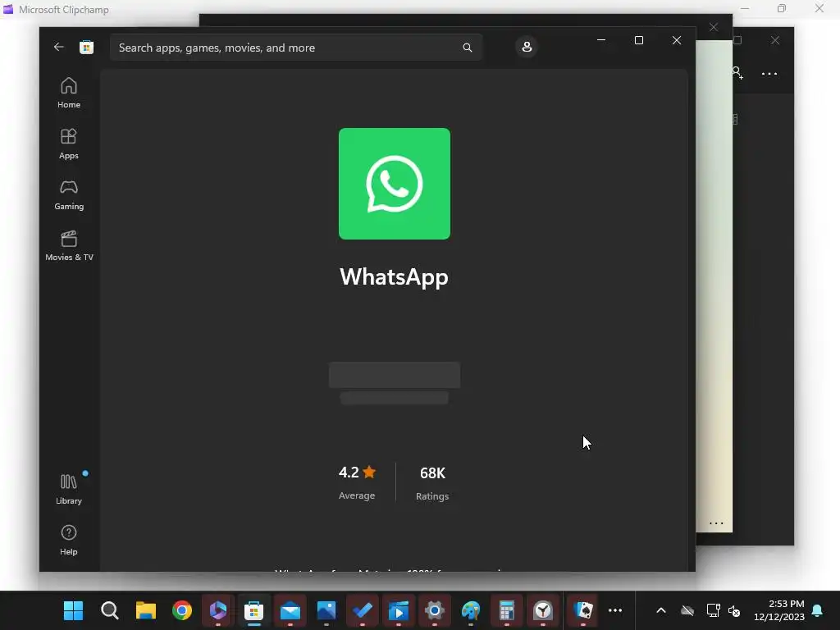
Task: Minimize the Microsoft Store window
Action: pyautogui.click(x=601, y=40)
